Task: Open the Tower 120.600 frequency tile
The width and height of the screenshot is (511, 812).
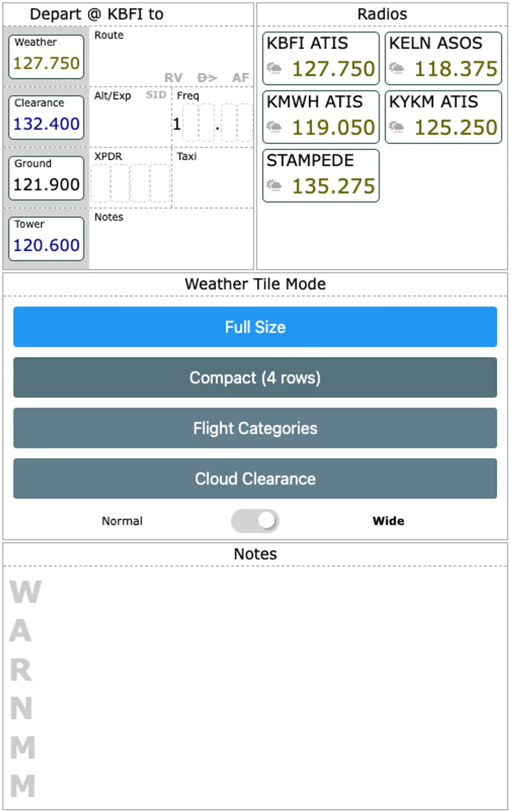Action: (46, 238)
